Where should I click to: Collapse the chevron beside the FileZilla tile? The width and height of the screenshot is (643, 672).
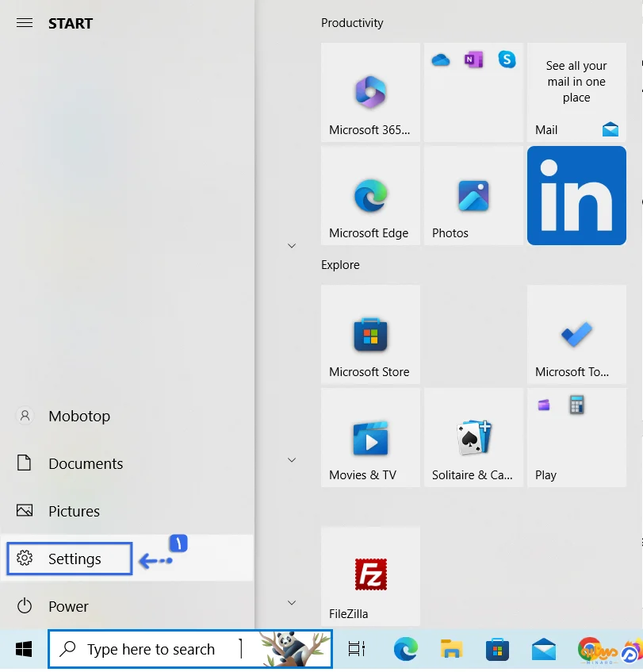[292, 602]
